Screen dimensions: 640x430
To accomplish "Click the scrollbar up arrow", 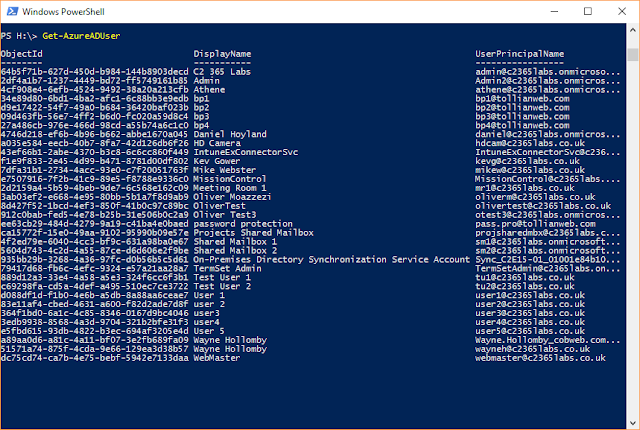I will (x=633, y=30).
